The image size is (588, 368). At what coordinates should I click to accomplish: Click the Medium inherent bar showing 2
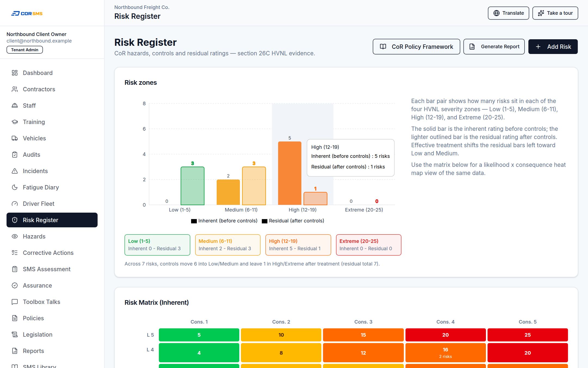228,192
